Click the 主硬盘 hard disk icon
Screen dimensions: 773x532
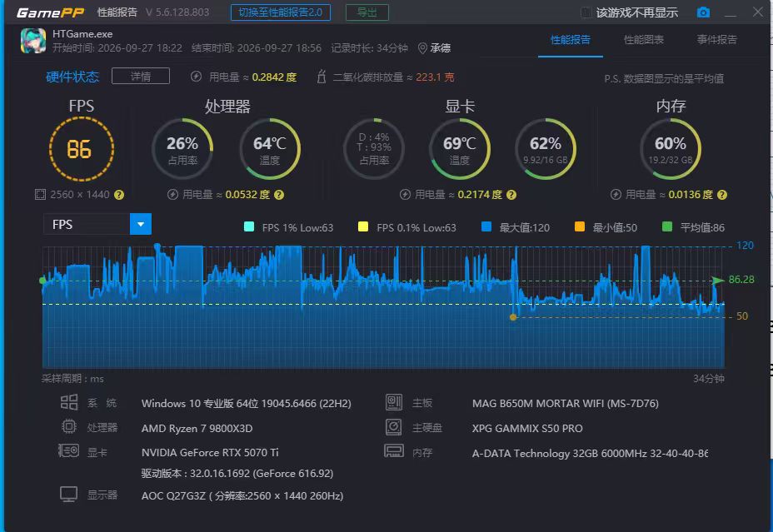tap(393, 427)
